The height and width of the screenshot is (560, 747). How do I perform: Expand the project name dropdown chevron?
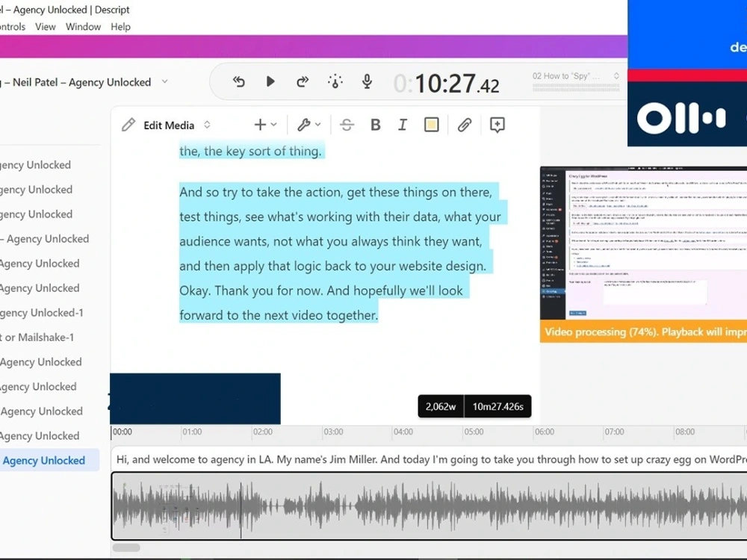click(x=165, y=81)
